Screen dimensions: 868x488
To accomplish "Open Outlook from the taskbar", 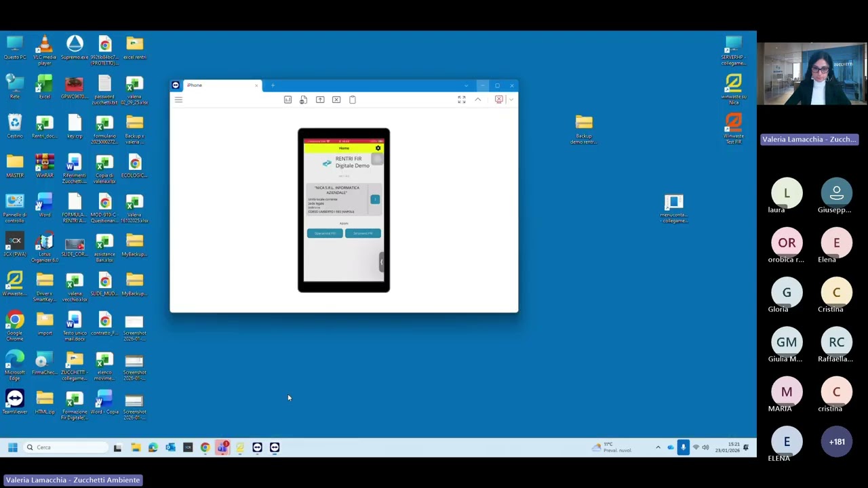I will [x=170, y=447].
